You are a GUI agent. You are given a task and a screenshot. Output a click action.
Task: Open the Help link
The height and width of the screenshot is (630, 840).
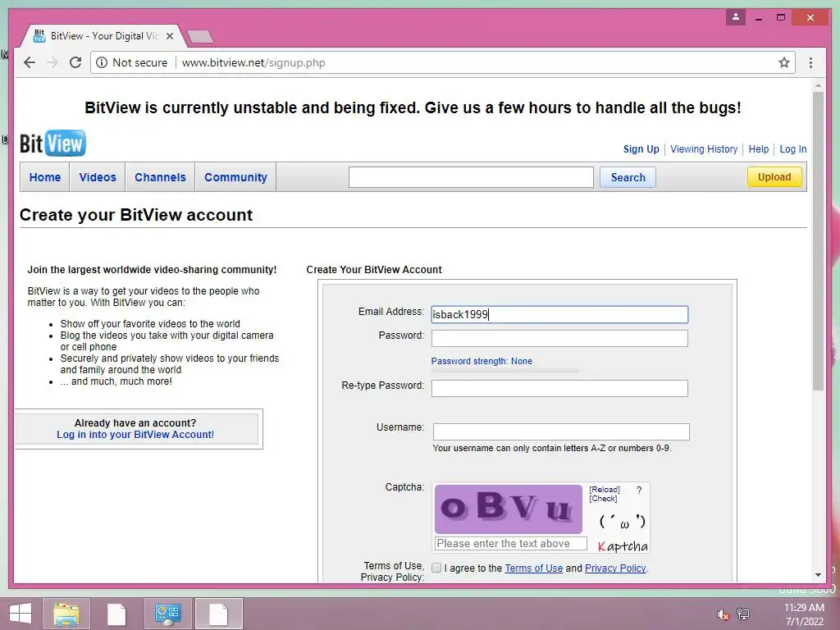pyautogui.click(x=759, y=149)
